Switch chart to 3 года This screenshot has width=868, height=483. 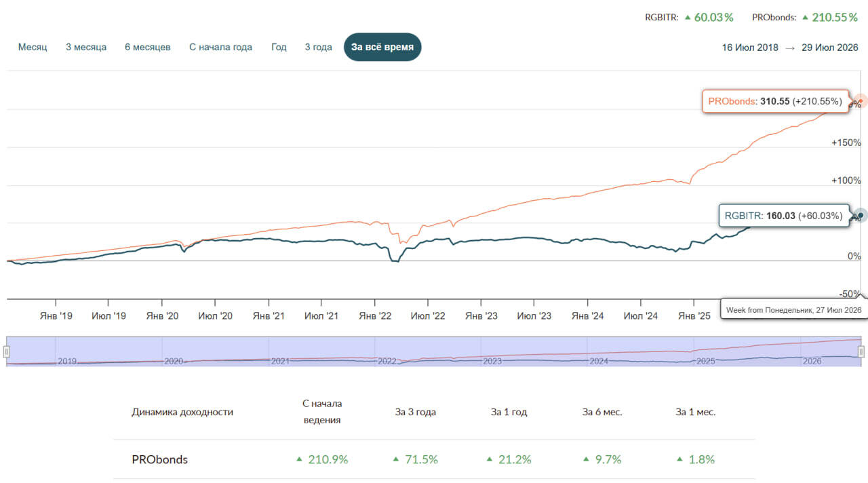pos(319,47)
